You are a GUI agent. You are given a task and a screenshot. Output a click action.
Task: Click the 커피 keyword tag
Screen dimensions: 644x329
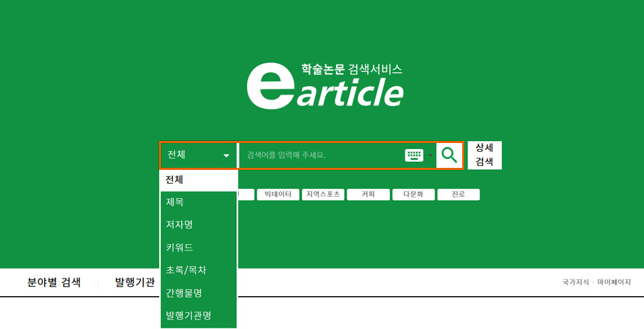click(x=368, y=195)
